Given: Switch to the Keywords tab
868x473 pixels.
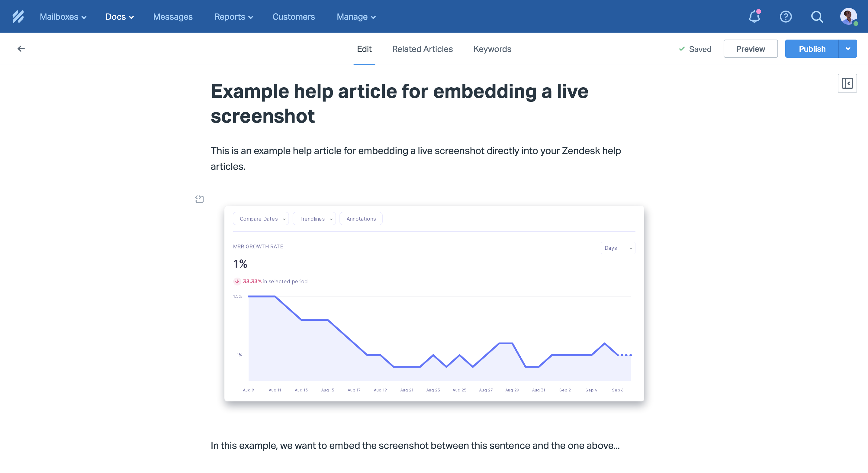Looking at the screenshot, I should coord(492,49).
